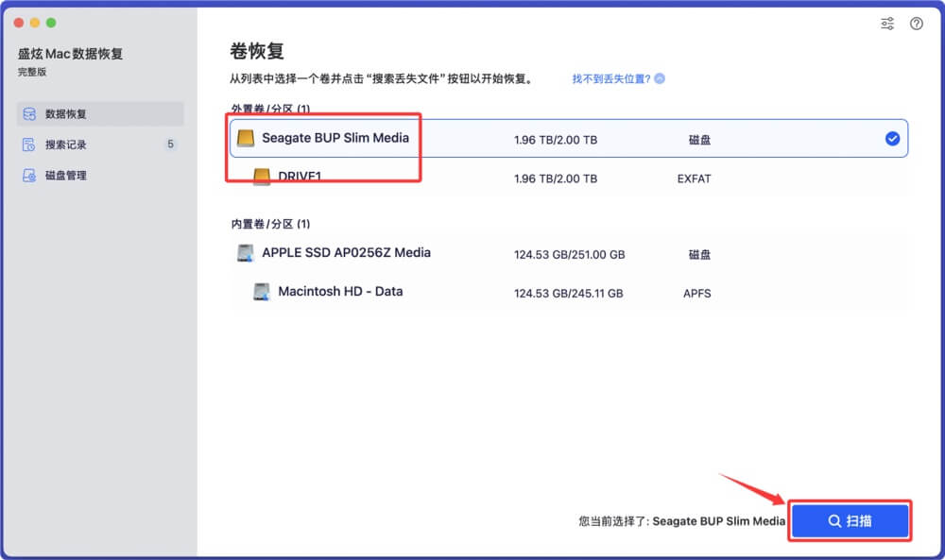Expand the 外置卷/分区 section
Viewport: 945px width, 560px height.
(267, 108)
